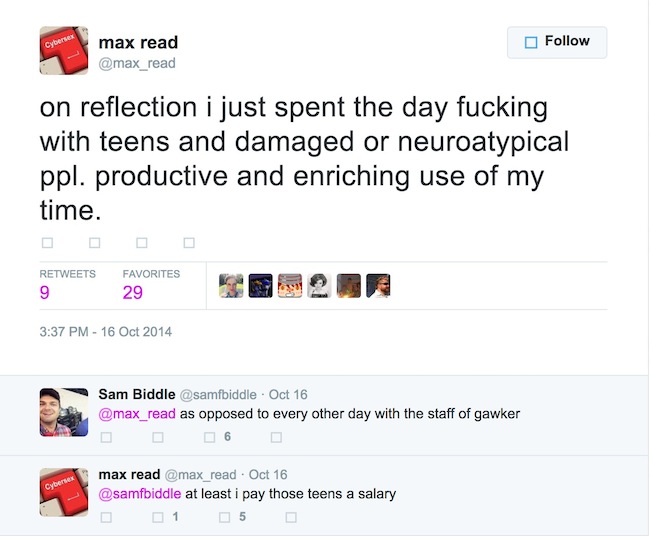
Task: View the 29 favorites list
Action: [133, 293]
